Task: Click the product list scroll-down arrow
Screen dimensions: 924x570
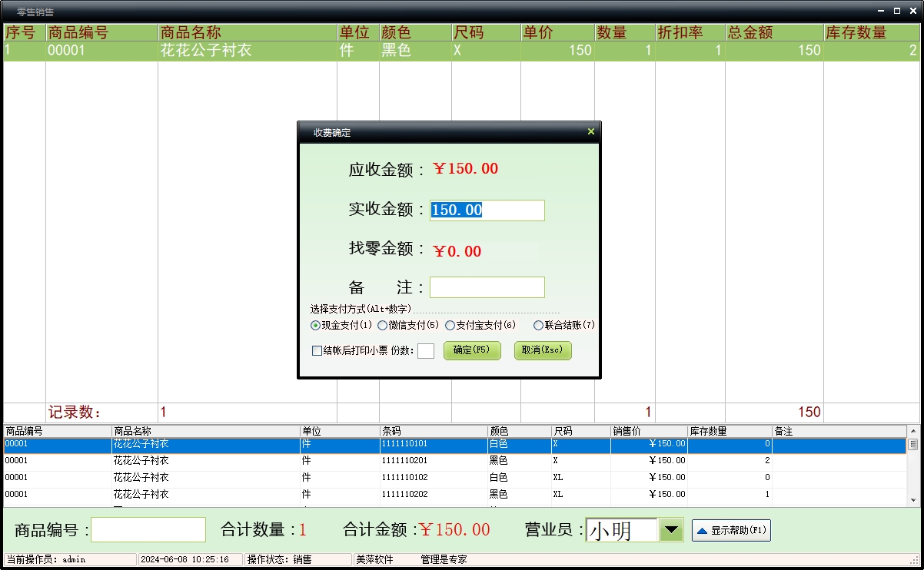Action: tap(913, 500)
